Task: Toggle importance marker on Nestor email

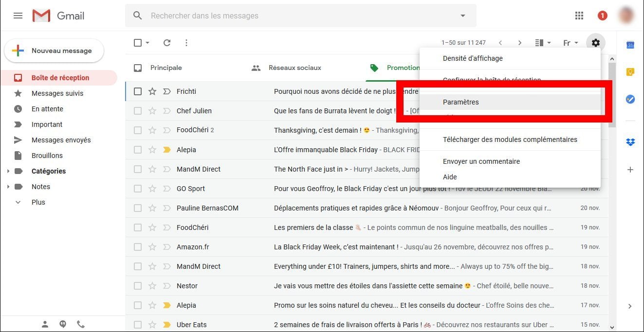Action: (x=166, y=286)
